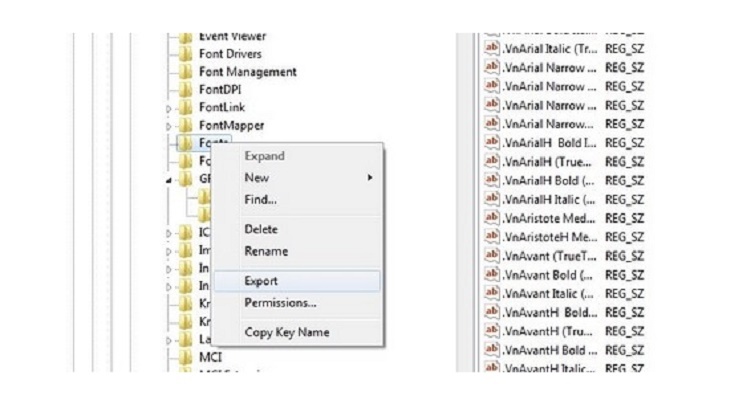Open Permissions... from the context menu

pyautogui.click(x=280, y=302)
